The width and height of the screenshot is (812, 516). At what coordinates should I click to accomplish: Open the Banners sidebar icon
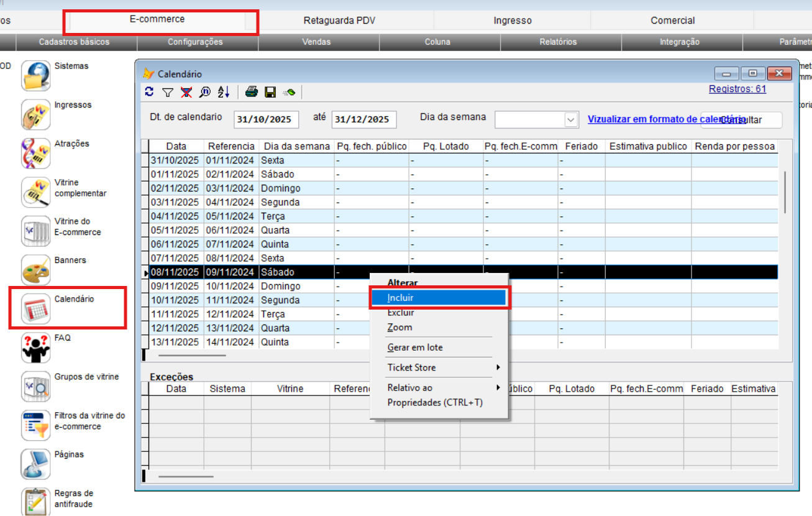click(36, 270)
